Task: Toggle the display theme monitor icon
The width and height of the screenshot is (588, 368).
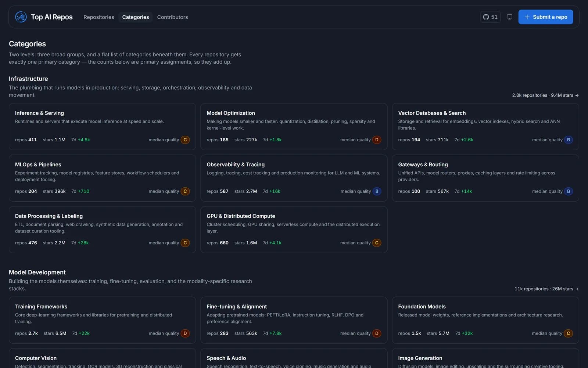Action: pos(509,17)
